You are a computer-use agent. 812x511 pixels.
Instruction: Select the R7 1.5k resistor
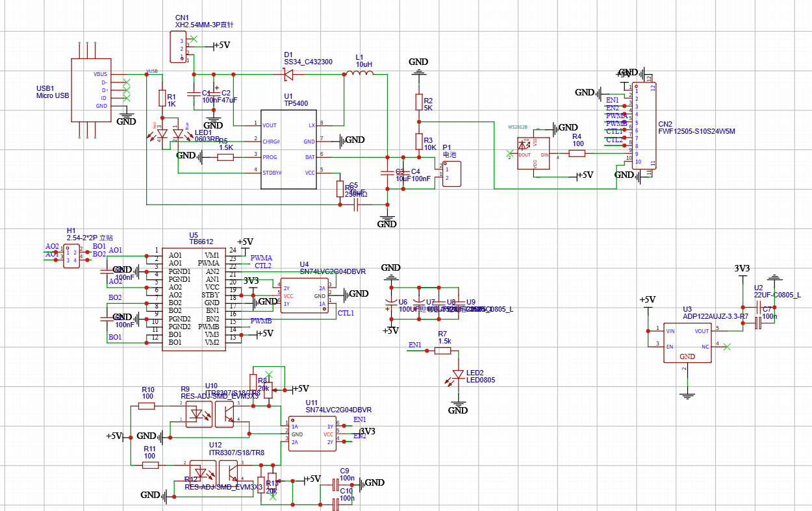(x=443, y=351)
